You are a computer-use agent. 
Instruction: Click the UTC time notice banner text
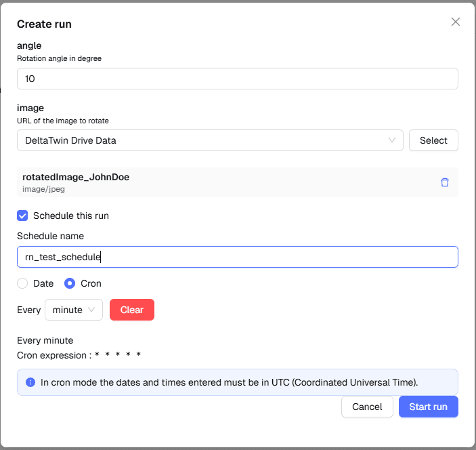click(229, 382)
